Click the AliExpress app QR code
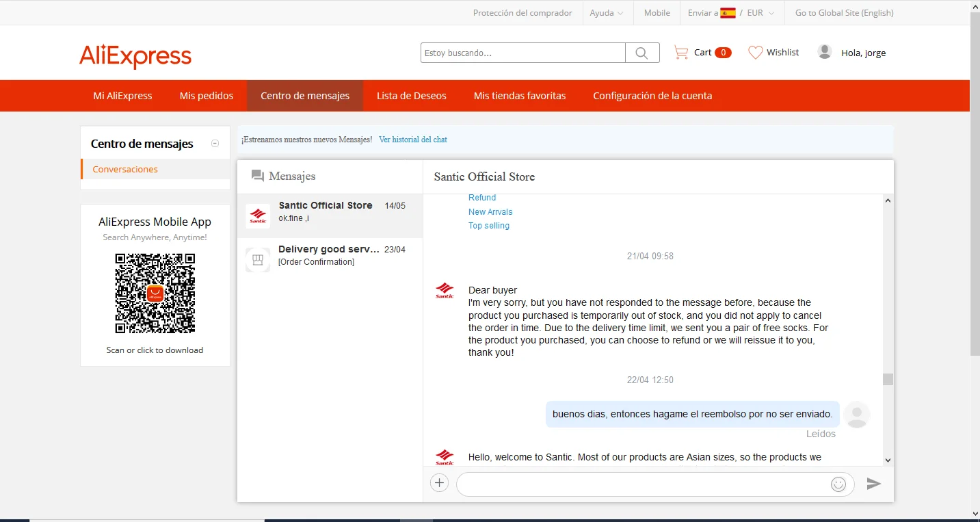 coord(155,293)
